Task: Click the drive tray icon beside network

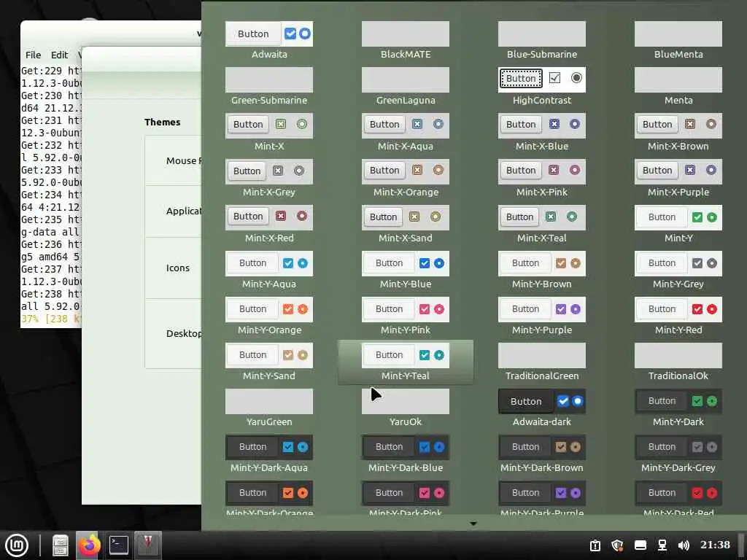Action: (x=640, y=545)
